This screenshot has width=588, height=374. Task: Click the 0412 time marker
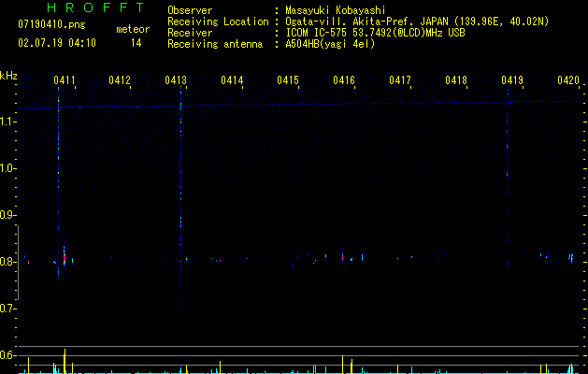tap(120, 79)
